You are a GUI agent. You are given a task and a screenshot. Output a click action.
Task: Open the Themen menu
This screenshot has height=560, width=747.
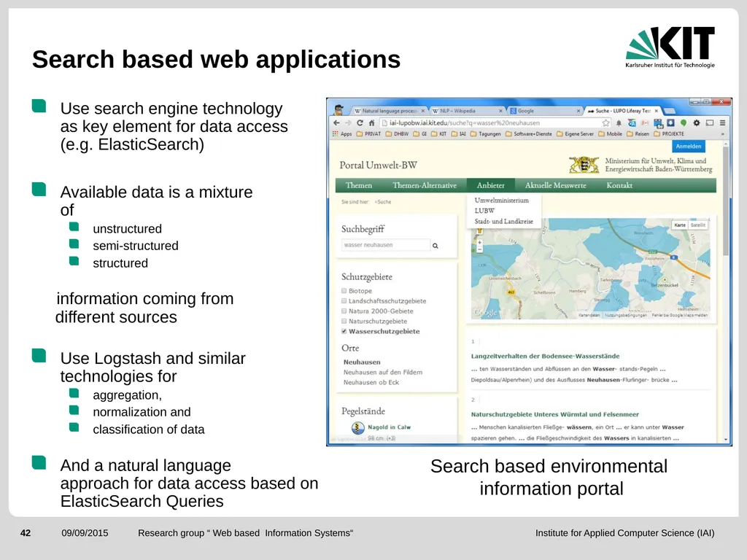[359, 185]
